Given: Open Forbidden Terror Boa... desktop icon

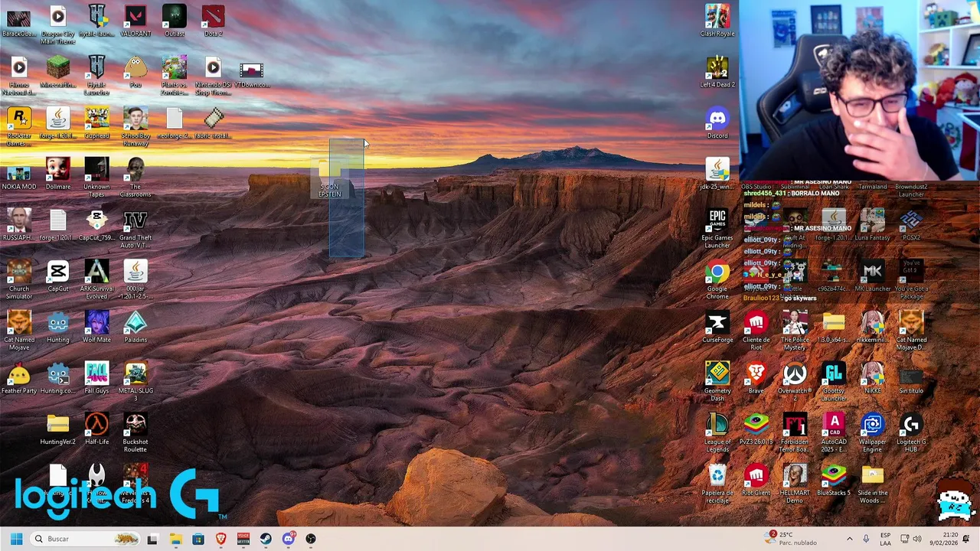Looking at the screenshot, I should [795, 432].
